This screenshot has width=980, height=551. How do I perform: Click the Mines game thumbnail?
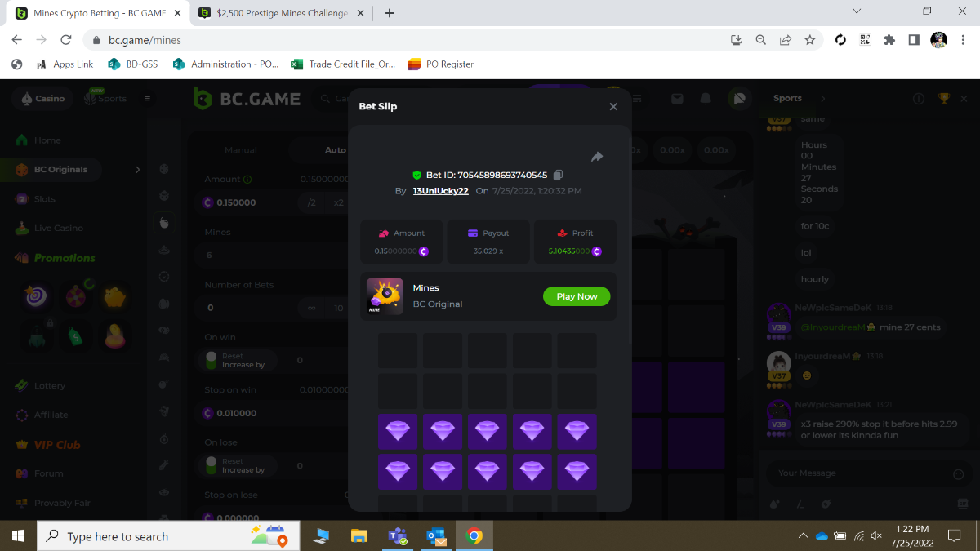384,296
